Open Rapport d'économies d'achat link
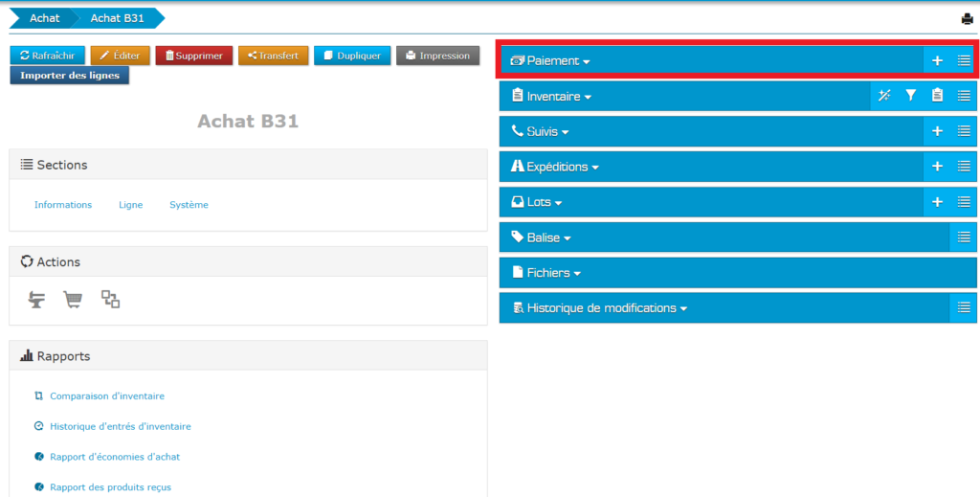This screenshot has width=980, height=497. (x=114, y=457)
